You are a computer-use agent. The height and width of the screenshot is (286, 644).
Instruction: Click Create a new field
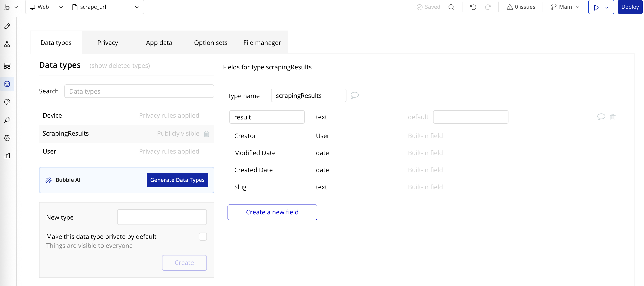coord(272,212)
